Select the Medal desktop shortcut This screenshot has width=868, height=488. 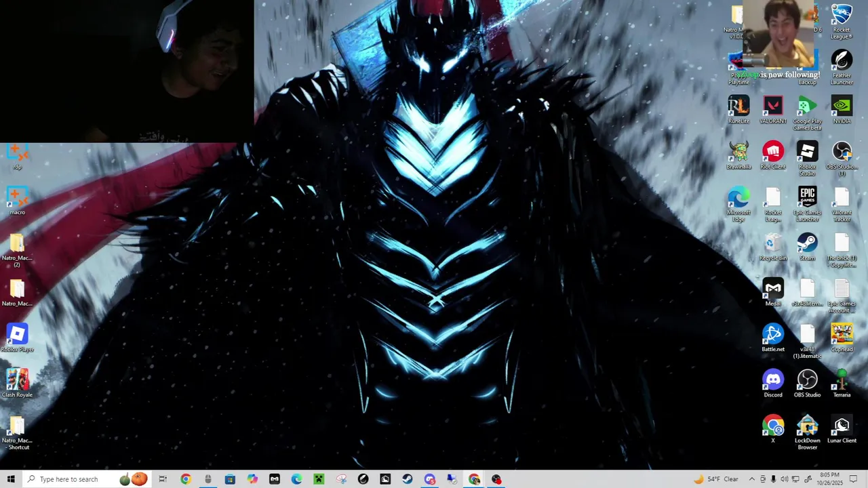(x=773, y=292)
